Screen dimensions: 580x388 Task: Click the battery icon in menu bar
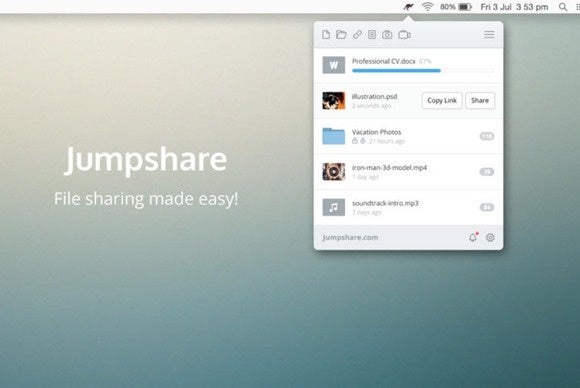(x=465, y=7)
